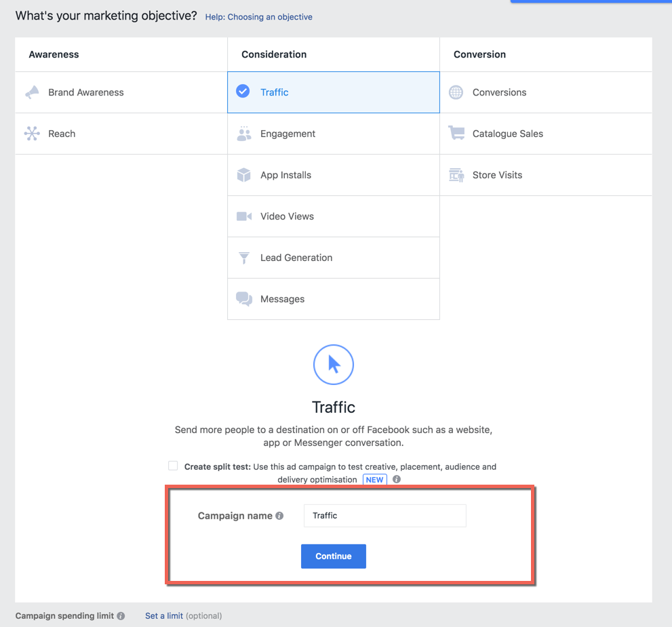Choose Video Views objective
The image size is (672, 627).
(334, 216)
